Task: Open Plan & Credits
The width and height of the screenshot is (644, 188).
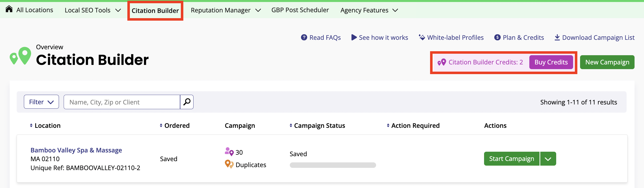Action: click(523, 38)
